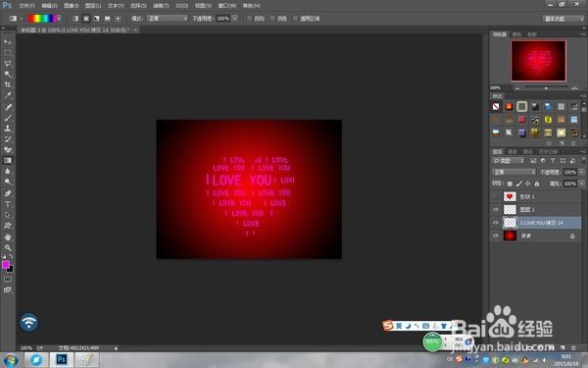Viewport: 588px width, 368px height.
Task: Open the workspace switcher dropdown
Action: pyautogui.click(x=563, y=19)
